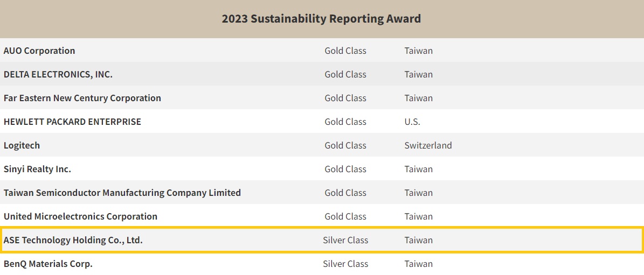
Task: Click the 2023 Sustainability Reporting Award header
Action: (x=321, y=19)
